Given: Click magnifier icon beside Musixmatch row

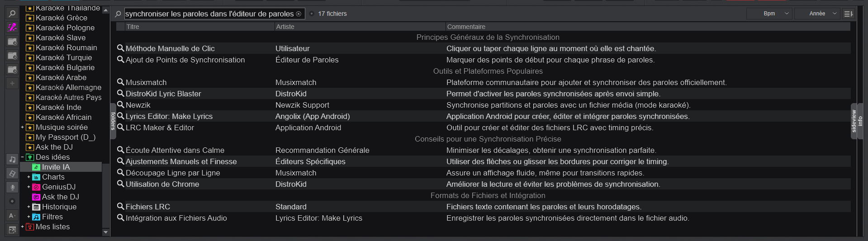Looking at the screenshot, I should pyautogui.click(x=120, y=82).
